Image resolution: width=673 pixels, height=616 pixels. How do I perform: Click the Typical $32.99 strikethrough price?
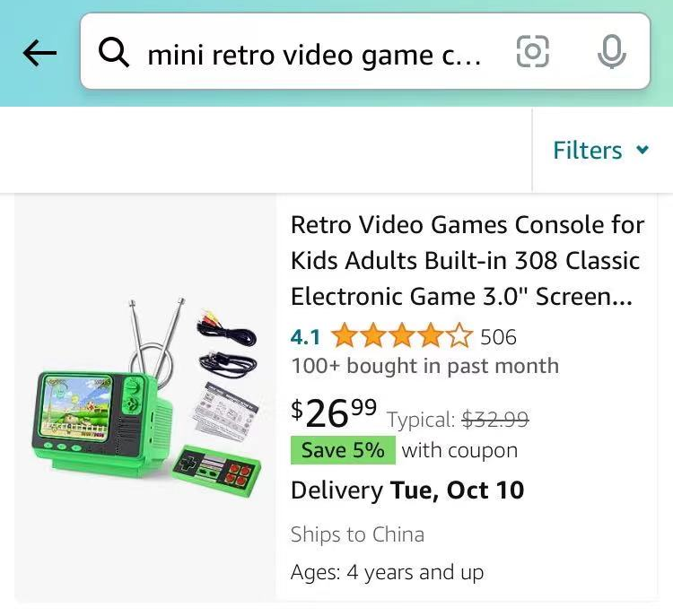point(458,419)
